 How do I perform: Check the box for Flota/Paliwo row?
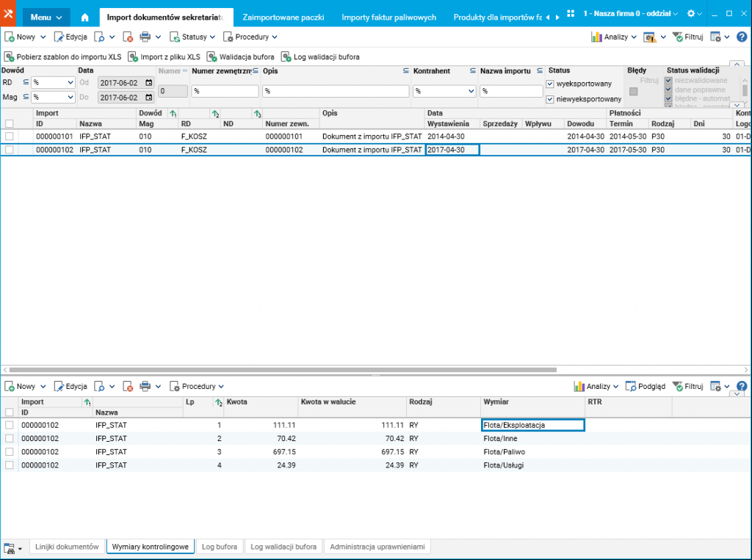pos(9,452)
